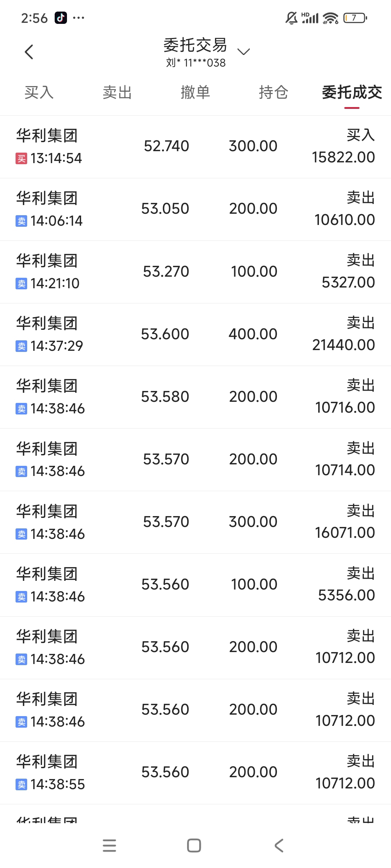Tap the red 买 badge at 13:14:54
The width and height of the screenshot is (391, 868).
[x=21, y=158]
